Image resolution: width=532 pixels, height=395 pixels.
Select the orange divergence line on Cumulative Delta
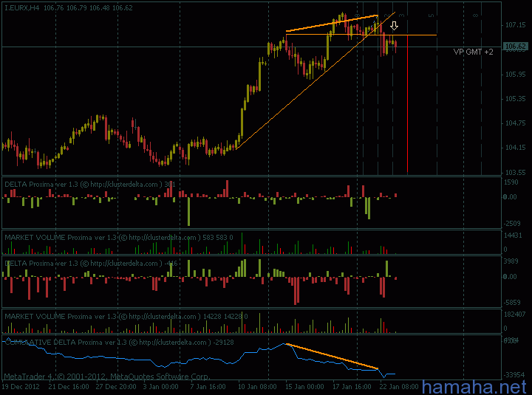(x=332, y=356)
